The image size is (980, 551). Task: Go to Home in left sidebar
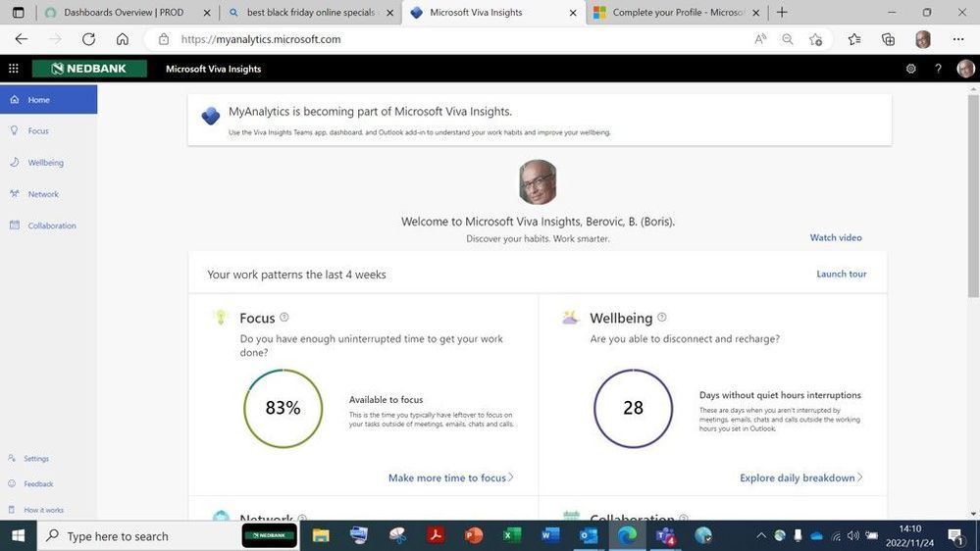[x=49, y=99]
